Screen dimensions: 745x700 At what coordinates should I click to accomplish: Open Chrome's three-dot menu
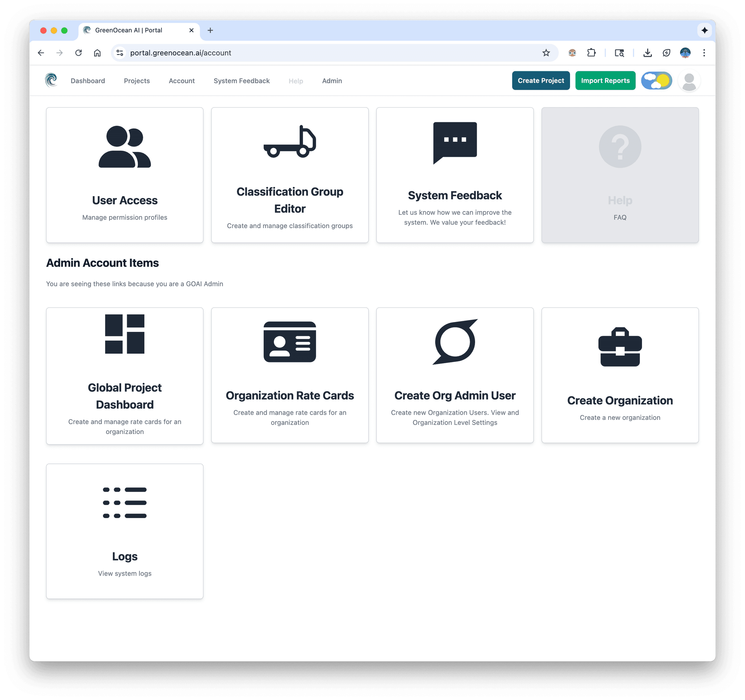[x=704, y=52]
